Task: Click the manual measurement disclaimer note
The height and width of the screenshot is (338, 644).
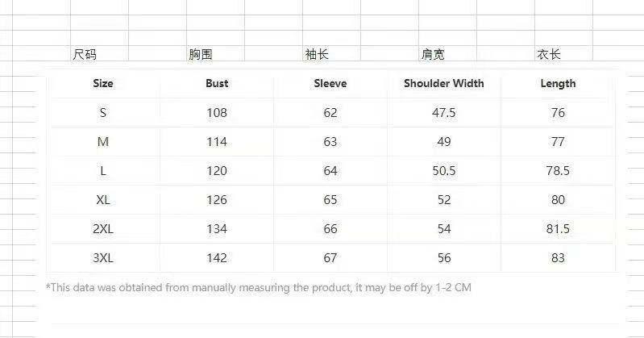Action: [x=259, y=287]
